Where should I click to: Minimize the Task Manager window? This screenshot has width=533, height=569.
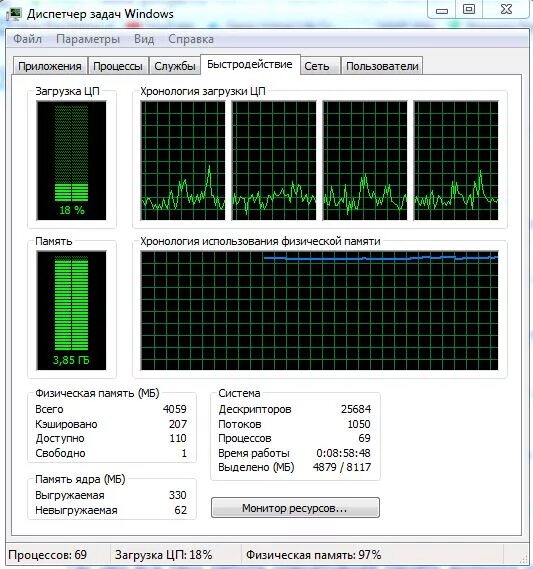[x=442, y=10]
